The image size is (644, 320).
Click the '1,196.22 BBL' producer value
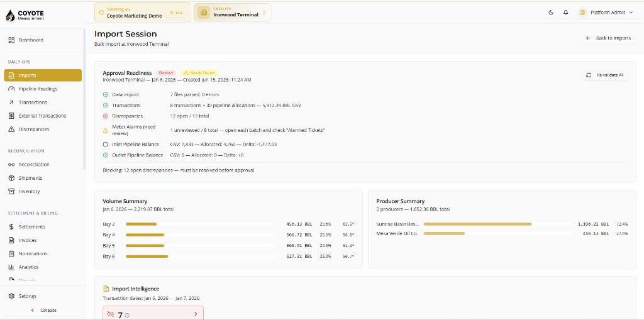pyautogui.click(x=594, y=224)
